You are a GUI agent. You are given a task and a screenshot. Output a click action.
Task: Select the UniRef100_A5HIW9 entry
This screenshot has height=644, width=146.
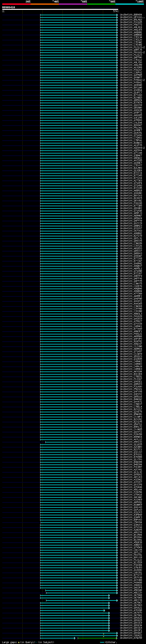tap(131, 590)
